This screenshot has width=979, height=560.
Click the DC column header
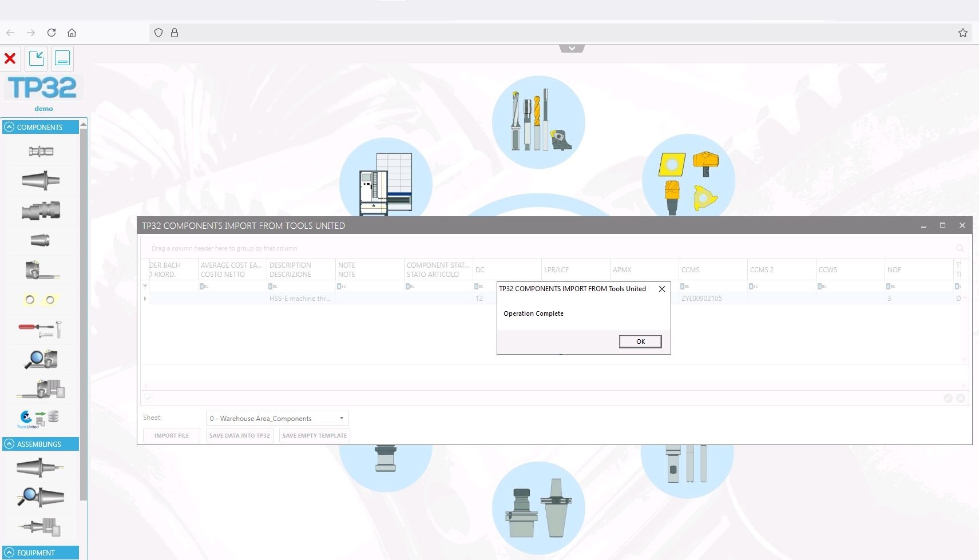click(507, 269)
